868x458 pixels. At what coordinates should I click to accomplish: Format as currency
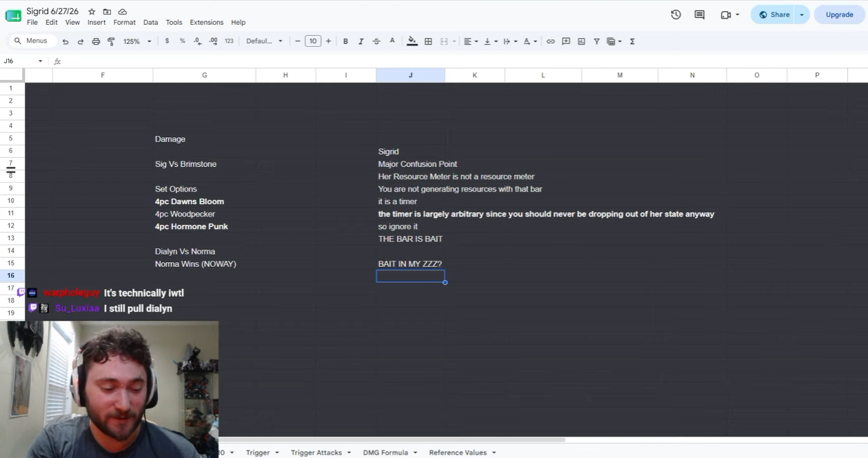(x=167, y=41)
